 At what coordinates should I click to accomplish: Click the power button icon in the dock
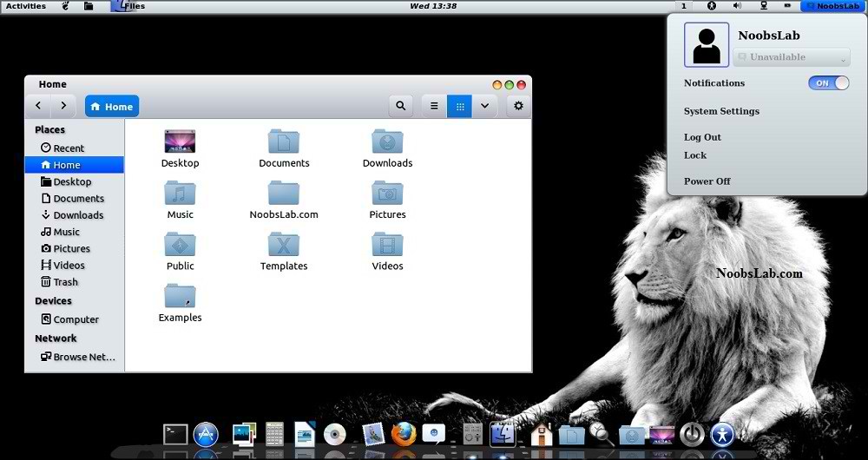pos(692,435)
